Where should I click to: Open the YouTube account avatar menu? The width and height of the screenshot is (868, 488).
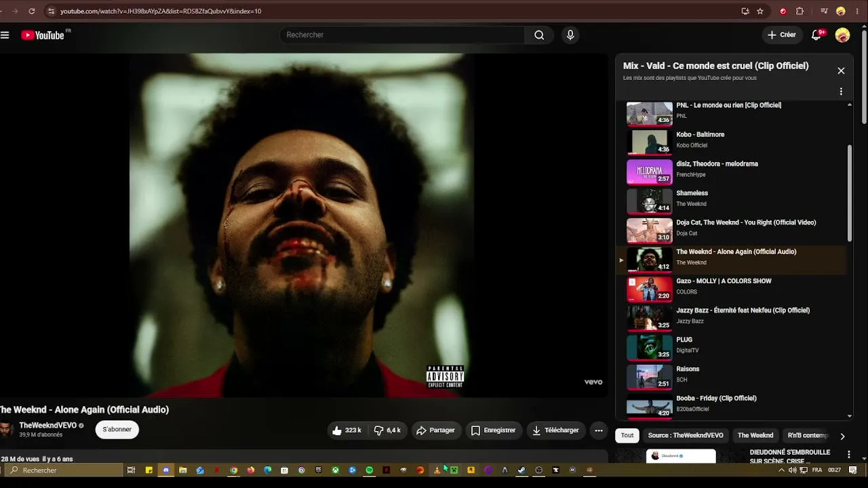click(x=842, y=35)
